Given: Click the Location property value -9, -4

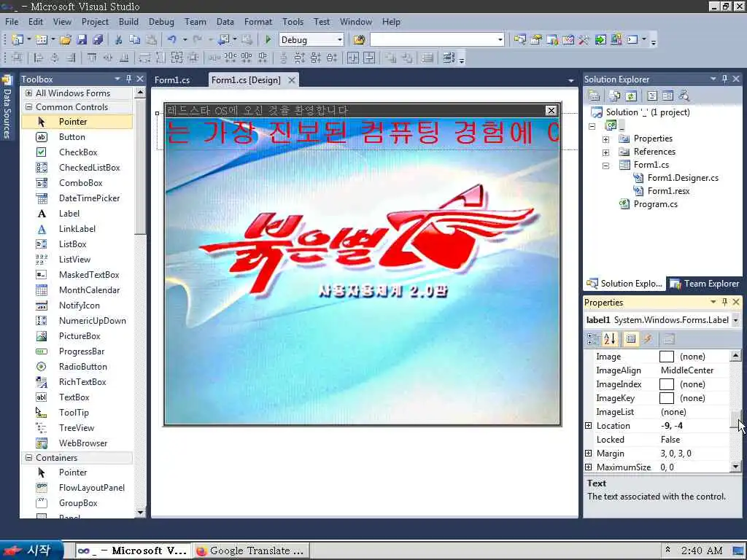Looking at the screenshot, I should tap(672, 426).
